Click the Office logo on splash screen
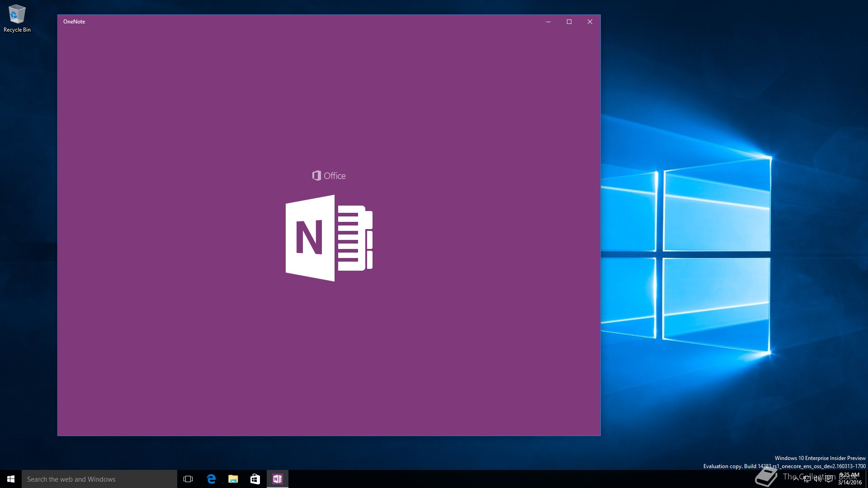The image size is (868, 488). [x=329, y=176]
